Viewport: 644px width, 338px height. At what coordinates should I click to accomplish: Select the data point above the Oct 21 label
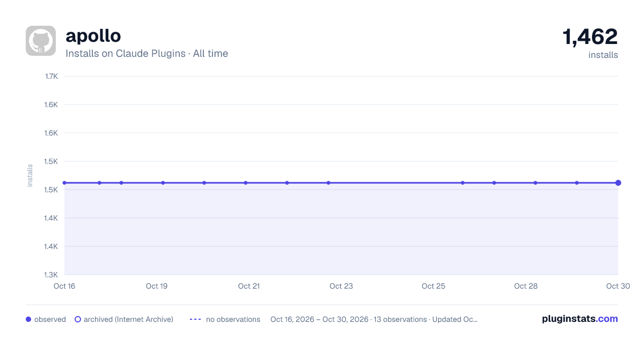(x=246, y=183)
